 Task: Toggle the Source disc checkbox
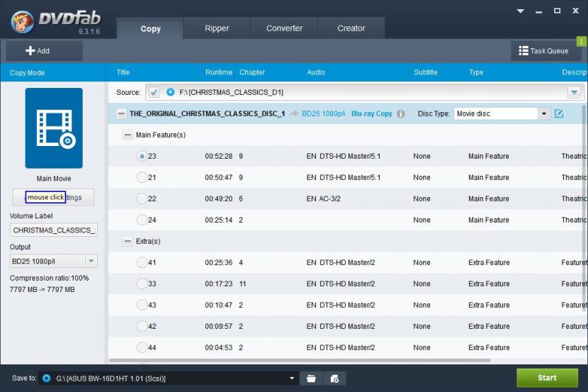tap(154, 92)
